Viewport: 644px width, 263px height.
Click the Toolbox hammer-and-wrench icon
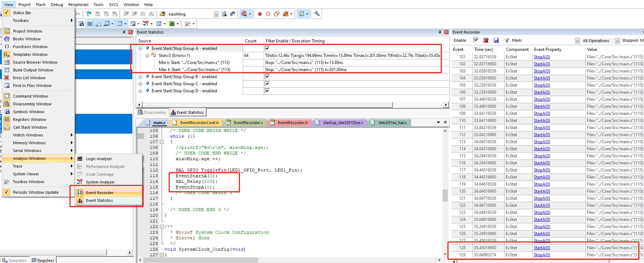pyautogui.click(x=187, y=24)
